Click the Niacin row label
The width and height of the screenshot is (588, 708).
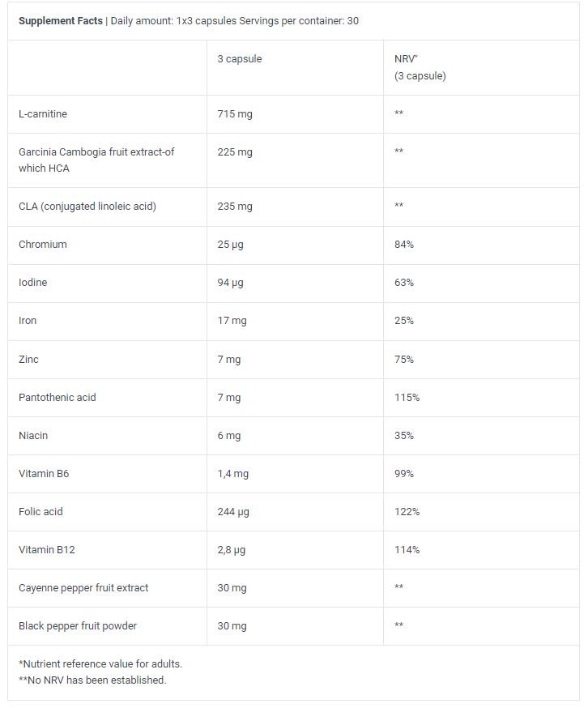pos(33,436)
